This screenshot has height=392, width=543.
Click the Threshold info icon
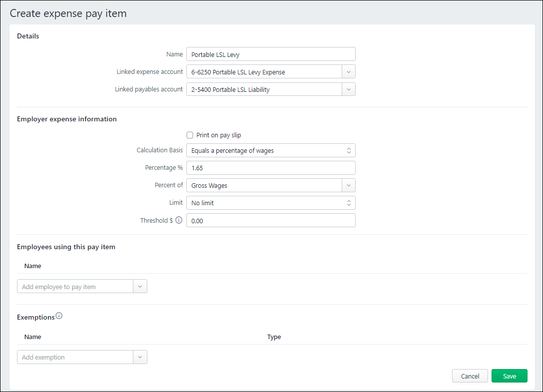[179, 220]
